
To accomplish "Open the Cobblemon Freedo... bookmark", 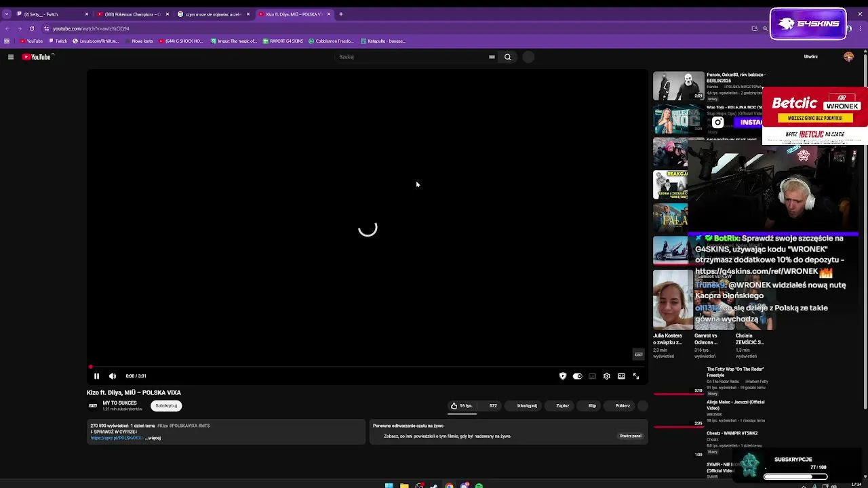I will point(331,41).
